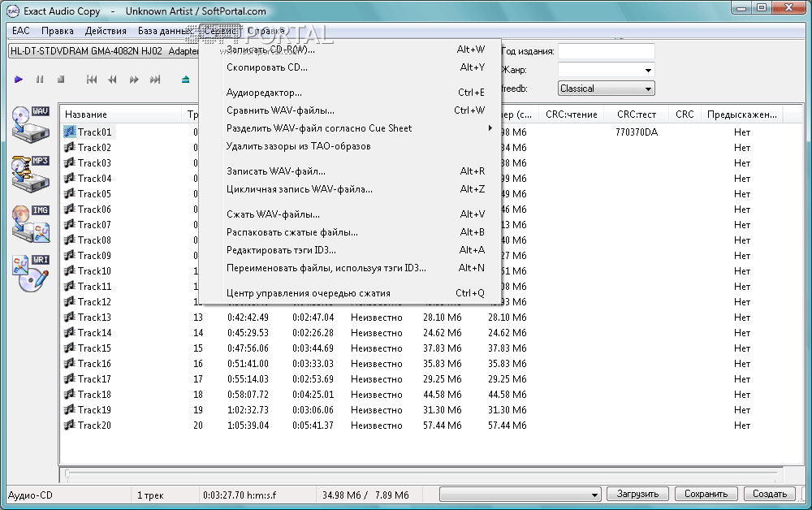
Task: Click Track20 size 57.44 Мб
Action: pos(442,425)
